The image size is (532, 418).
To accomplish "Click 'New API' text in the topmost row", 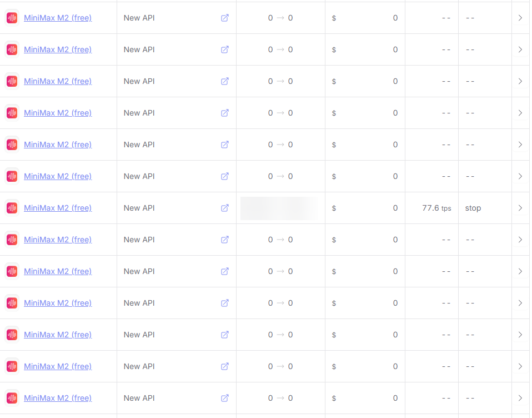I will pyautogui.click(x=139, y=18).
